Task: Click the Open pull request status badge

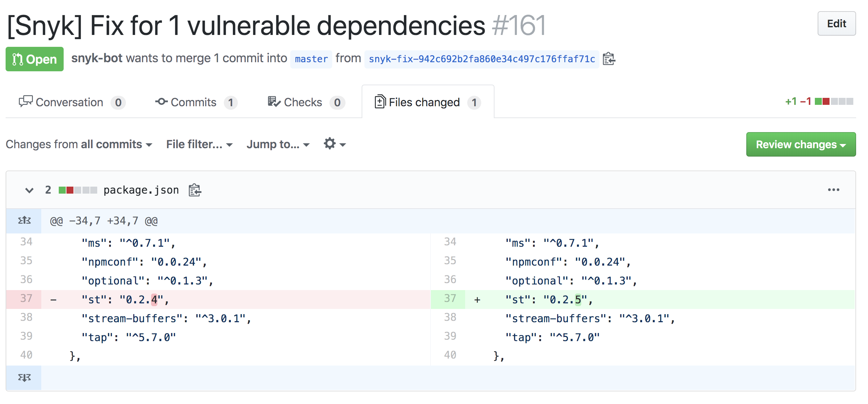Action: [34, 59]
